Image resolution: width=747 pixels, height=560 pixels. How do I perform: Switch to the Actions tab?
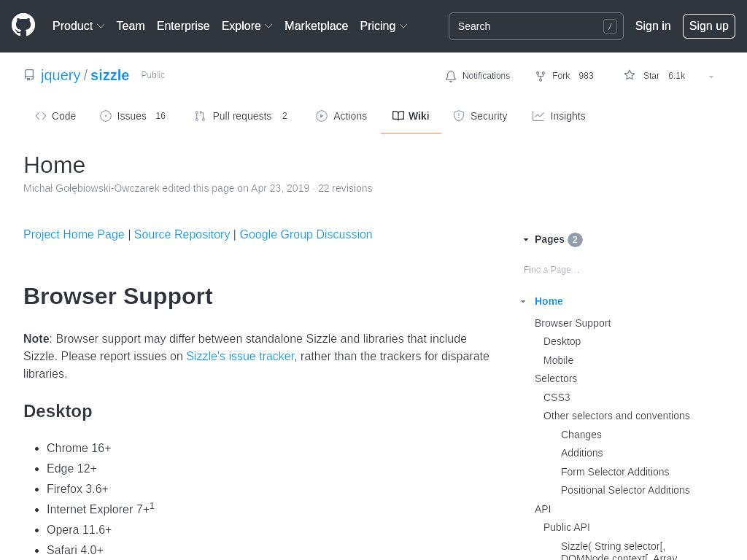coord(341,116)
